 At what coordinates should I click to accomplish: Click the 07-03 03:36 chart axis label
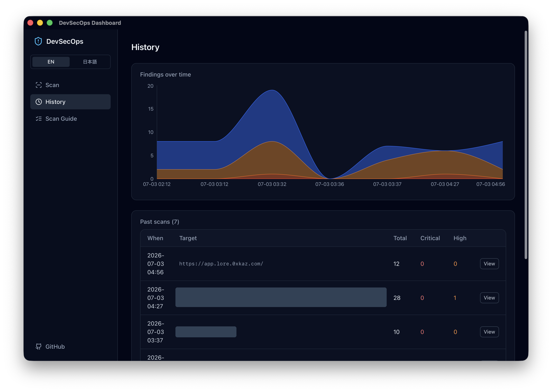(x=329, y=184)
